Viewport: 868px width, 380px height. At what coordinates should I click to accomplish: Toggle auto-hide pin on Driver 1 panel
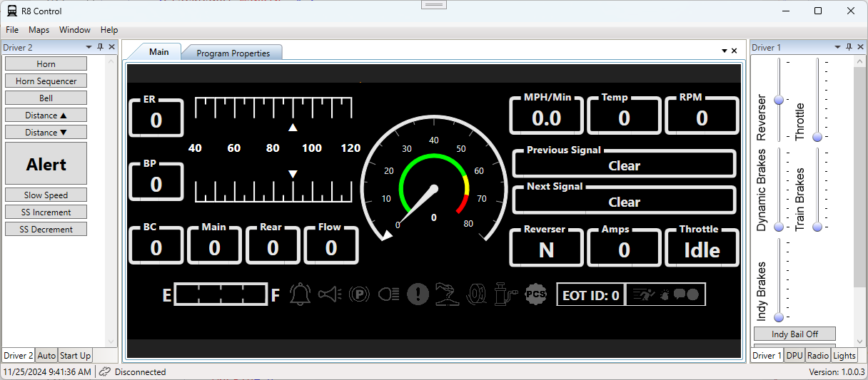point(849,47)
